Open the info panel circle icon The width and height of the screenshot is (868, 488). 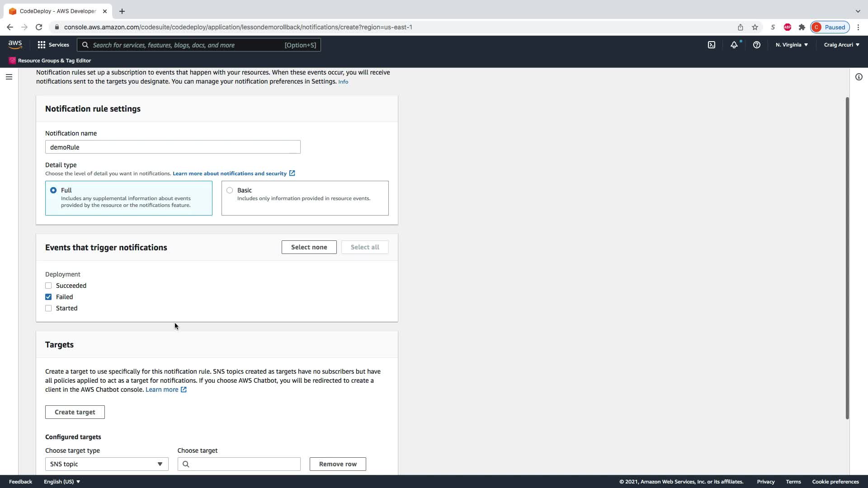tap(859, 77)
